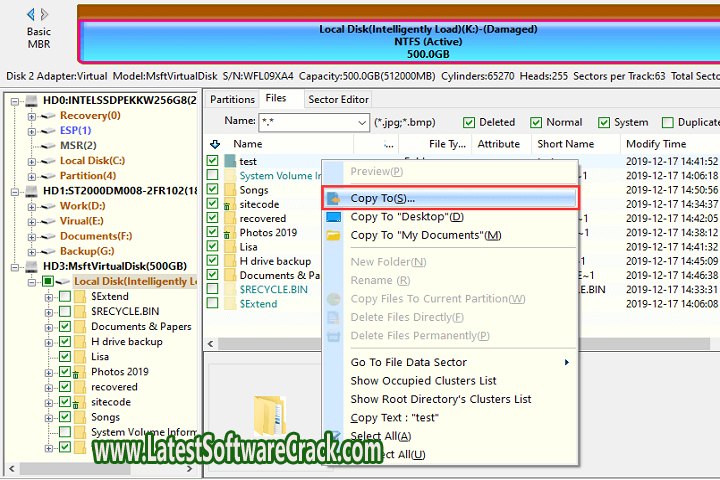This screenshot has height=480, width=720.
Task: Click the Songs folder icon in file list
Action: click(x=229, y=190)
